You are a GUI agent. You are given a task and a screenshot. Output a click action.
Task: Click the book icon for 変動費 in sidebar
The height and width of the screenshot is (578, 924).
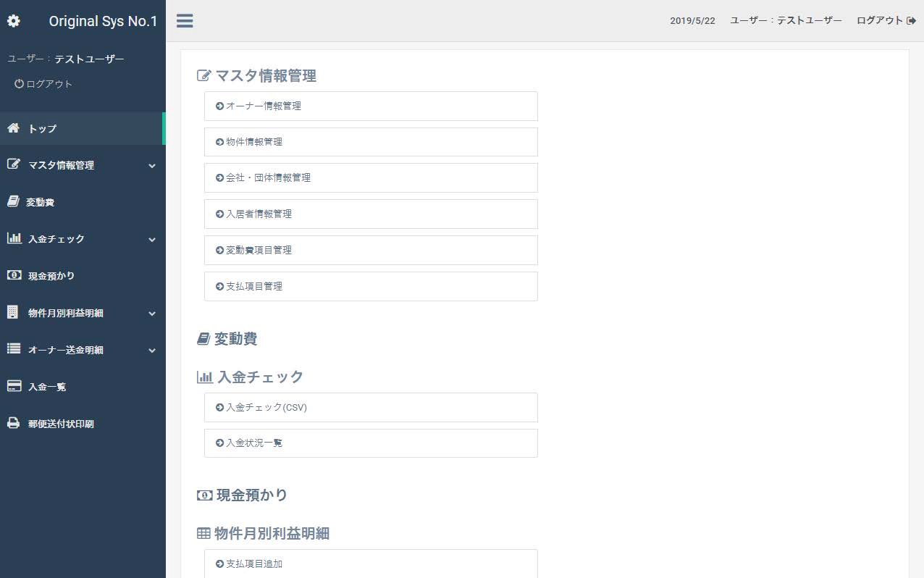pos(13,202)
